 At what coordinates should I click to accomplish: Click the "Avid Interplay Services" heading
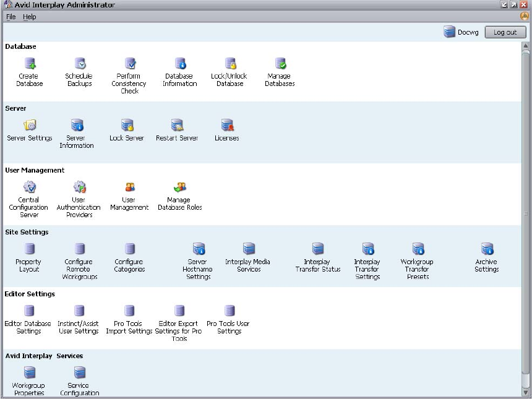pos(44,356)
